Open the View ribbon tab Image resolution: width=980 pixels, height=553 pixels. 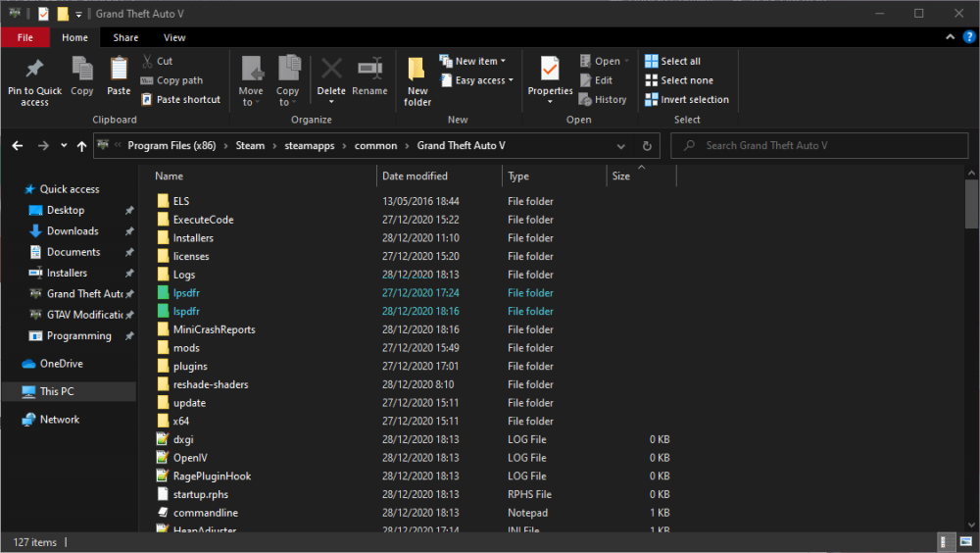pos(174,37)
